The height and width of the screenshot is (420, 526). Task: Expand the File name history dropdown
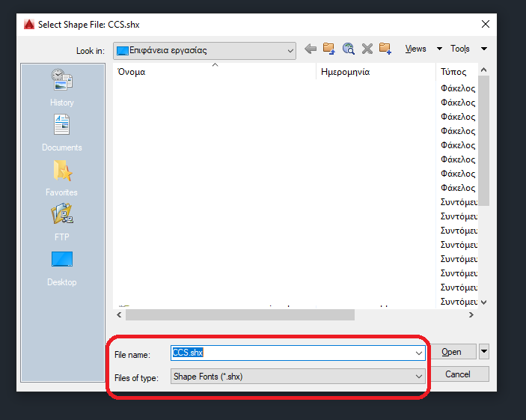(419, 353)
